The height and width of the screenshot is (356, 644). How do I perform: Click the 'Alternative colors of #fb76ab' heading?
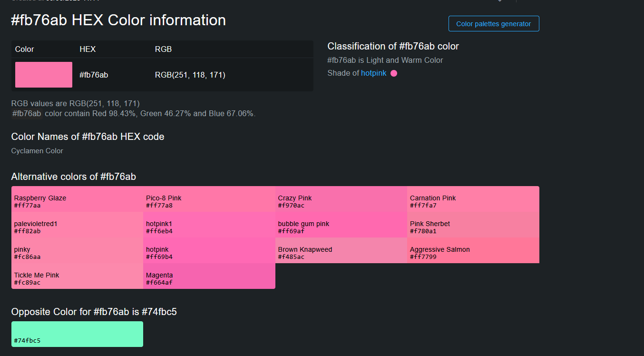[x=74, y=177]
